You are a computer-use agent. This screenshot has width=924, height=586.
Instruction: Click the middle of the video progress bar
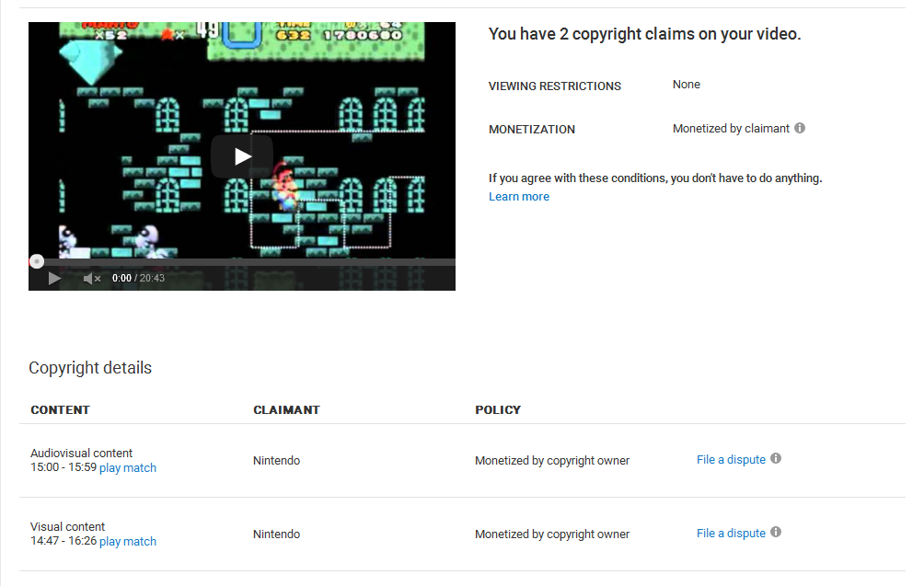click(242, 261)
